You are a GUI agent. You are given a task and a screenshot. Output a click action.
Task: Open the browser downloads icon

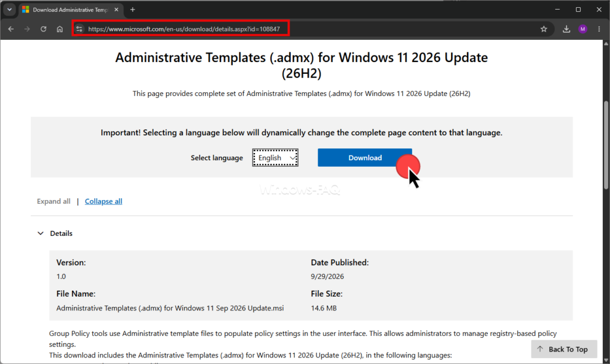[567, 29]
